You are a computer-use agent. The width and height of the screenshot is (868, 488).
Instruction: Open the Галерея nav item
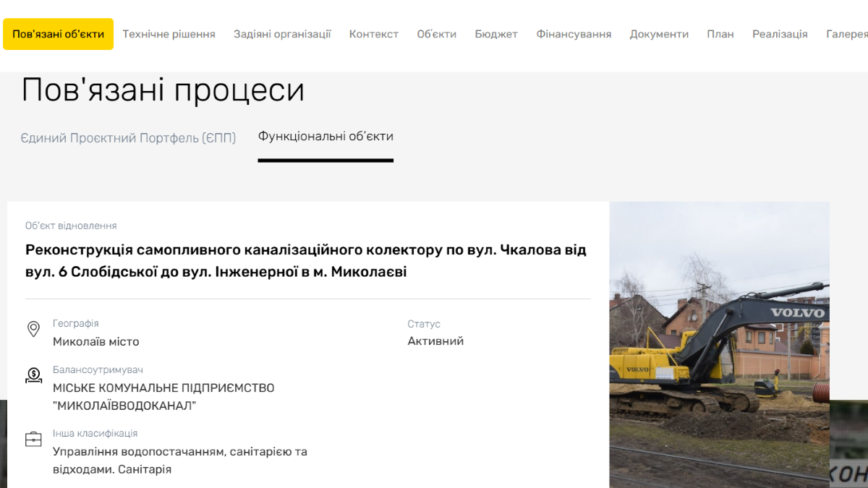point(847,34)
